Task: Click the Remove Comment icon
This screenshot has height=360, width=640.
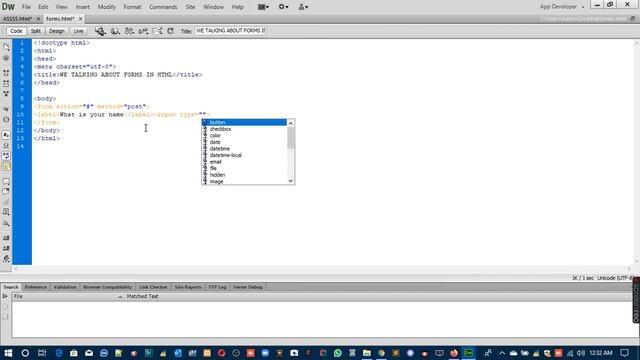Action: [6, 191]
